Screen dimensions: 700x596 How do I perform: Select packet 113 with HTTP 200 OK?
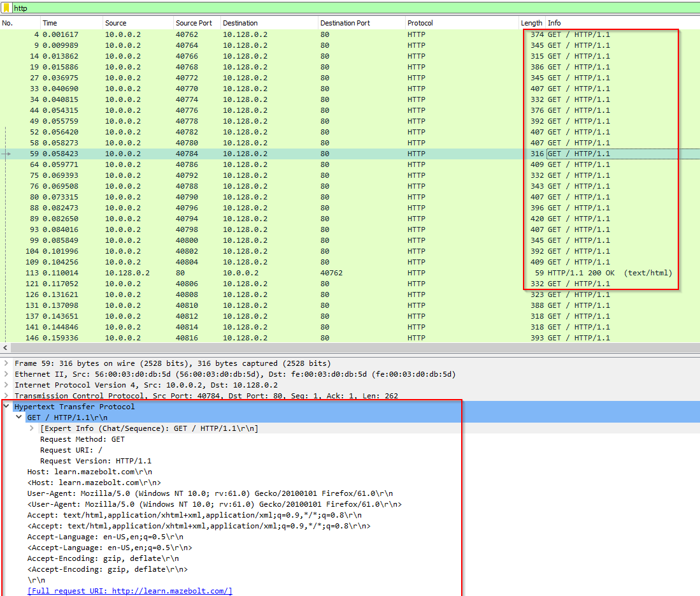tap(318, 273)
